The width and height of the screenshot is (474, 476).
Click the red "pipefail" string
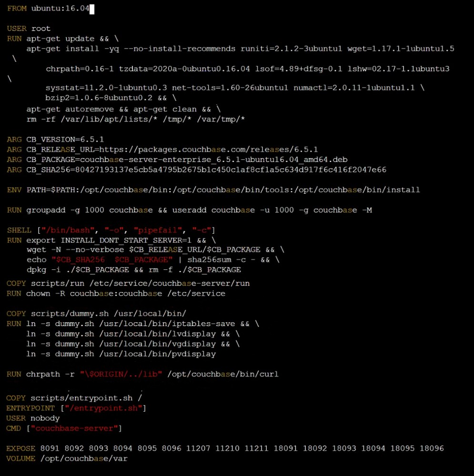(x=158, y=230)
